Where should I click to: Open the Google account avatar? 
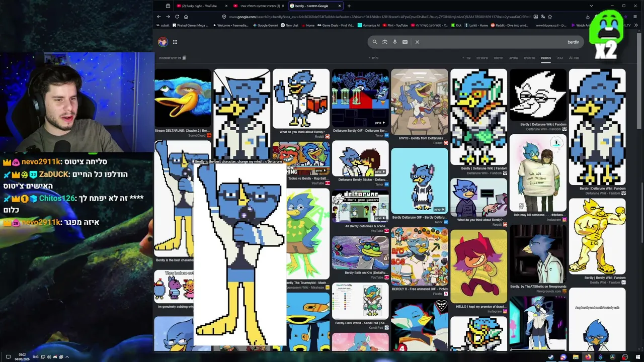pos(163,42)
